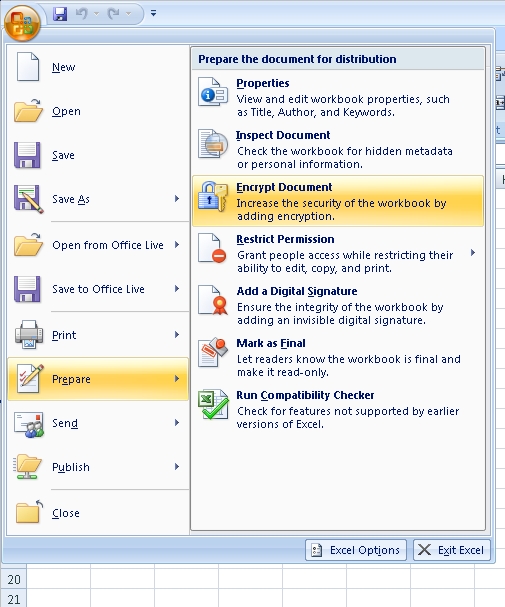
Task: Choose the Encrypt Document title
Action: click(x=284, y=187)
